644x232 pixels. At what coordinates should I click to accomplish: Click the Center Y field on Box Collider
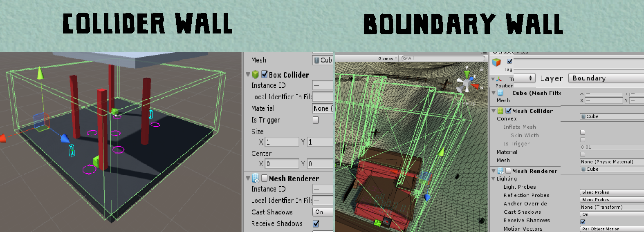[321, 164]
